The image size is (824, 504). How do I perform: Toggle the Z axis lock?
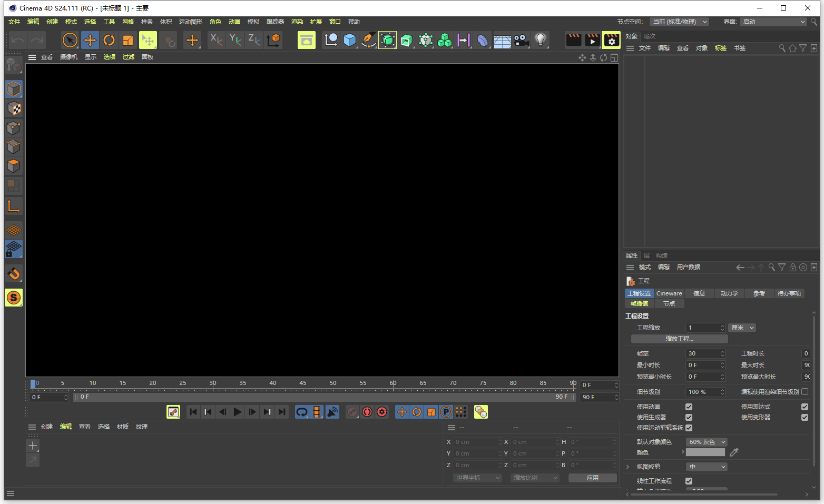pyautogui.click(x=254, y=40)
